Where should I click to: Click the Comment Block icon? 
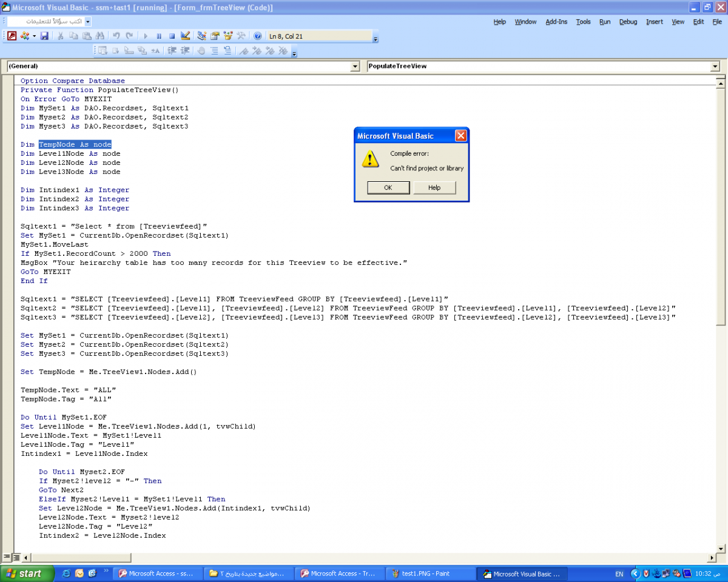[215, 51]
